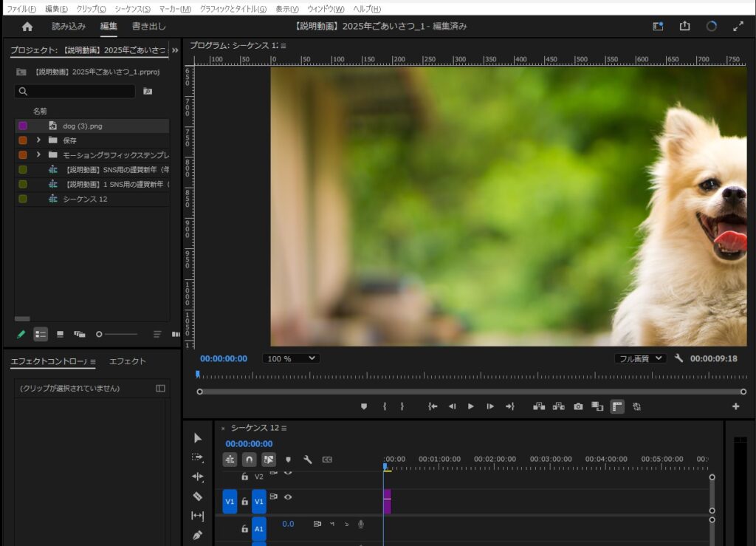756x546 pixels.
Task: Add marker in timeline panel
Action: click(x=289, y=460)
